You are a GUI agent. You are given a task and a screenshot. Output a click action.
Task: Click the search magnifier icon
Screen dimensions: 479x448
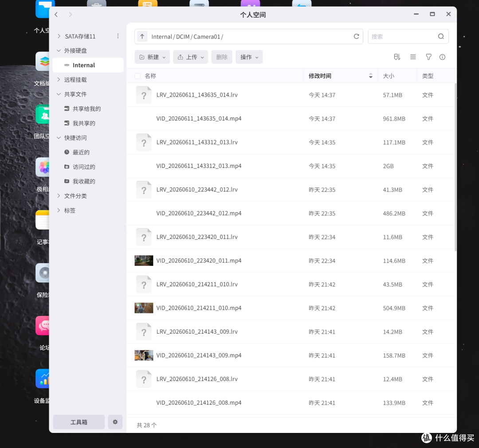coord(441,37)
